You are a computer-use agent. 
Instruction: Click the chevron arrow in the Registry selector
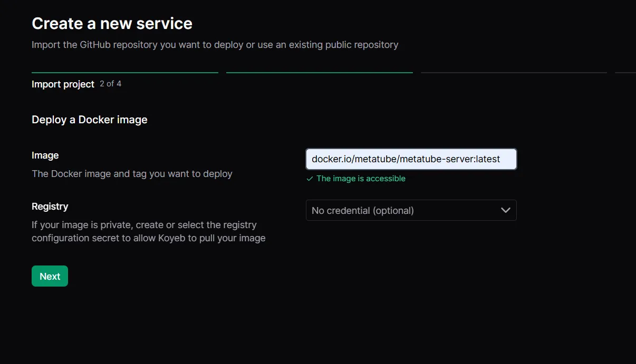(x=505, y=210)
